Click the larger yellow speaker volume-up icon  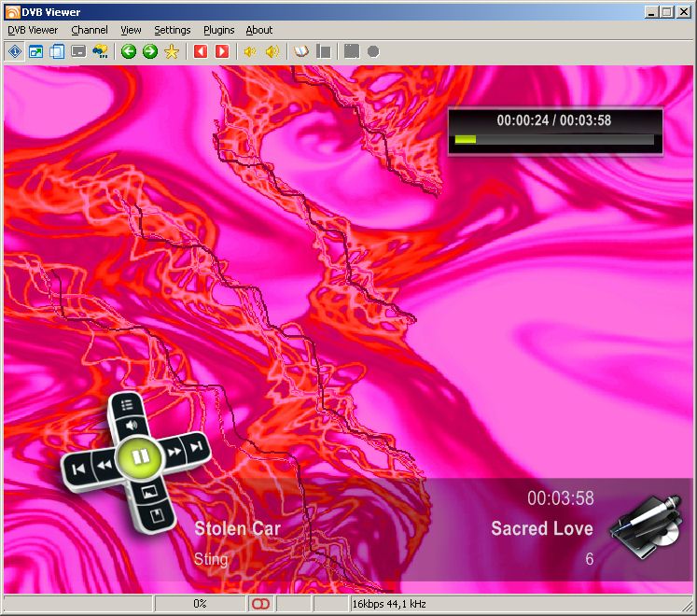(x=272, y=51)
